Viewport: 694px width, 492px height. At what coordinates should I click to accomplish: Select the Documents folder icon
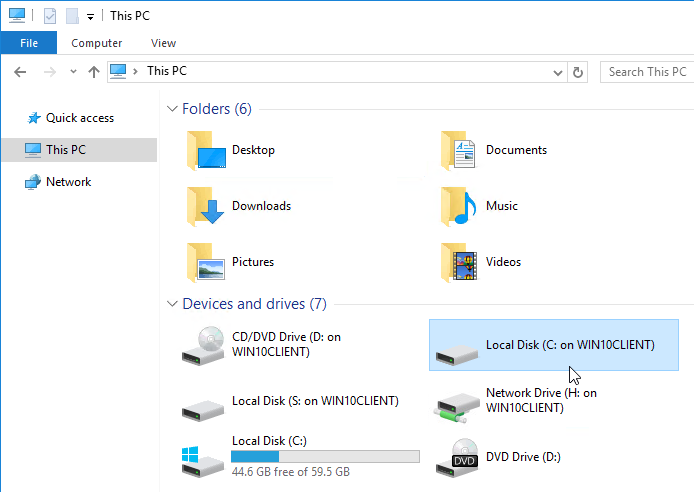(x=459, y=150)
